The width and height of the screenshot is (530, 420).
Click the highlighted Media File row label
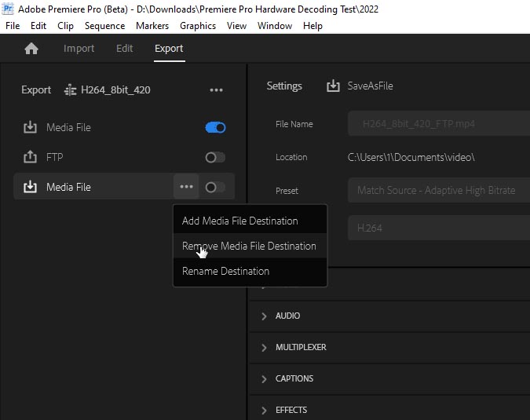(x=68, y=187)
